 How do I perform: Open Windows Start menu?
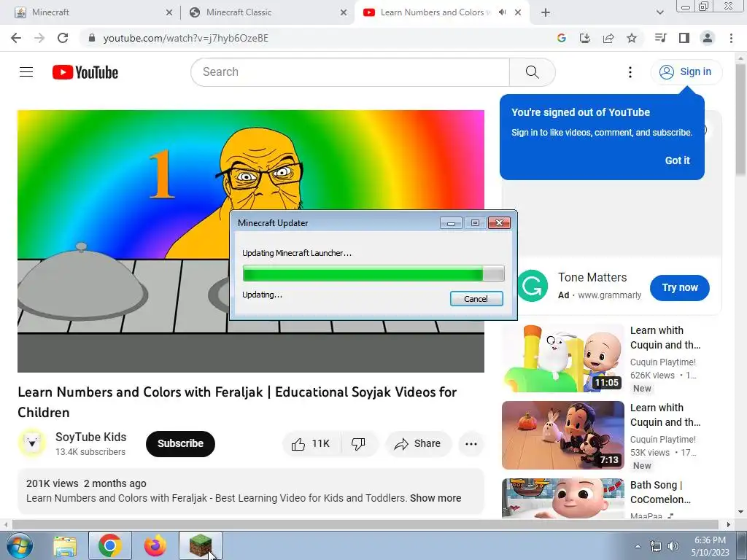18,545
